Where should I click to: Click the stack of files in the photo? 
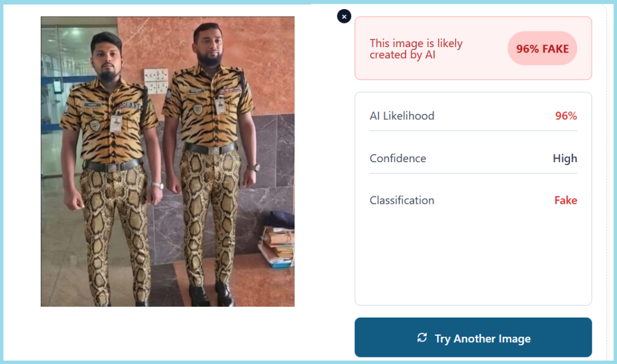click(277, 245)
